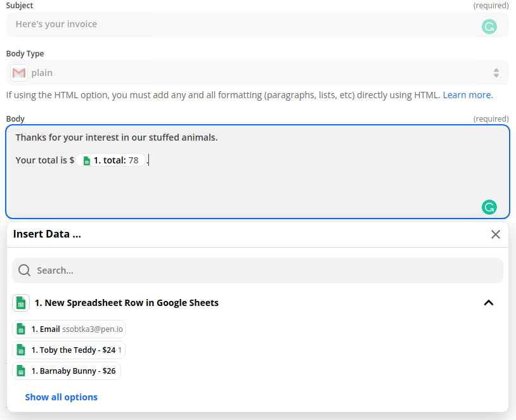Click Sheets icon on Email data pill

pos(21,329)
